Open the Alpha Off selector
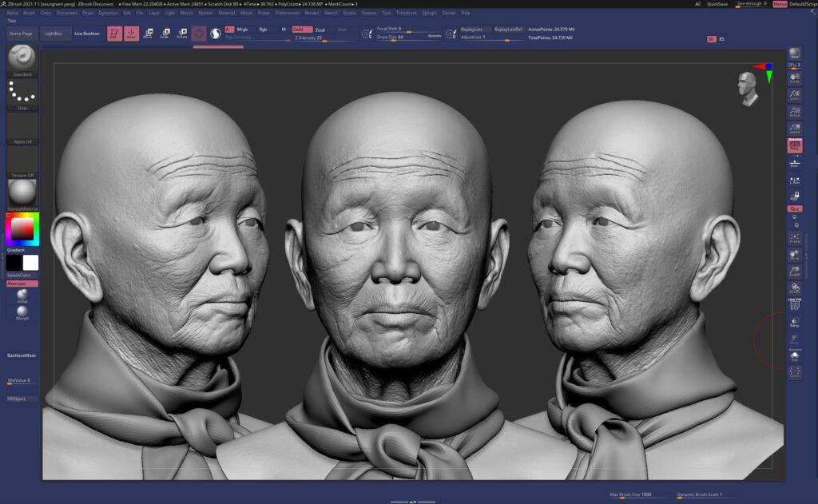This screenshot has height=504, width=818. pyautogui.click(x=22, y=128)
